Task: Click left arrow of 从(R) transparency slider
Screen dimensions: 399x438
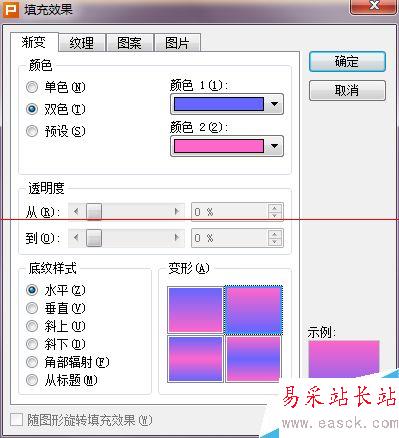Action: coord(76,211)
